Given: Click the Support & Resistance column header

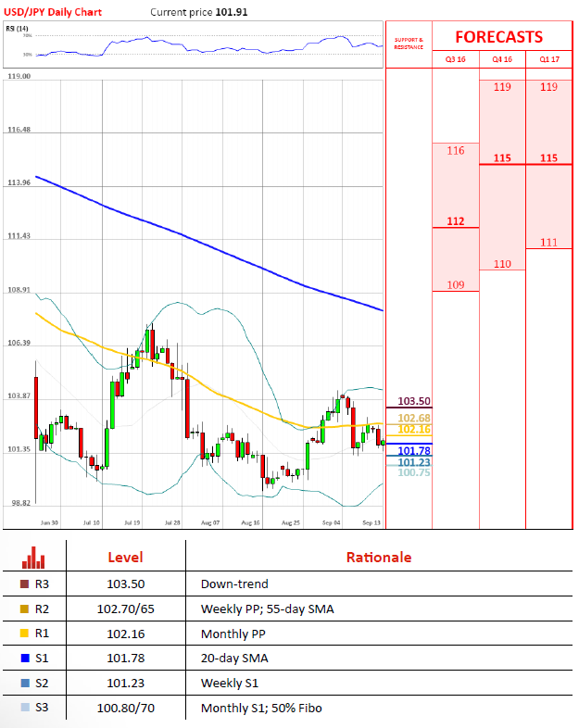Looking at the screenshot, I should coord(409,44).
